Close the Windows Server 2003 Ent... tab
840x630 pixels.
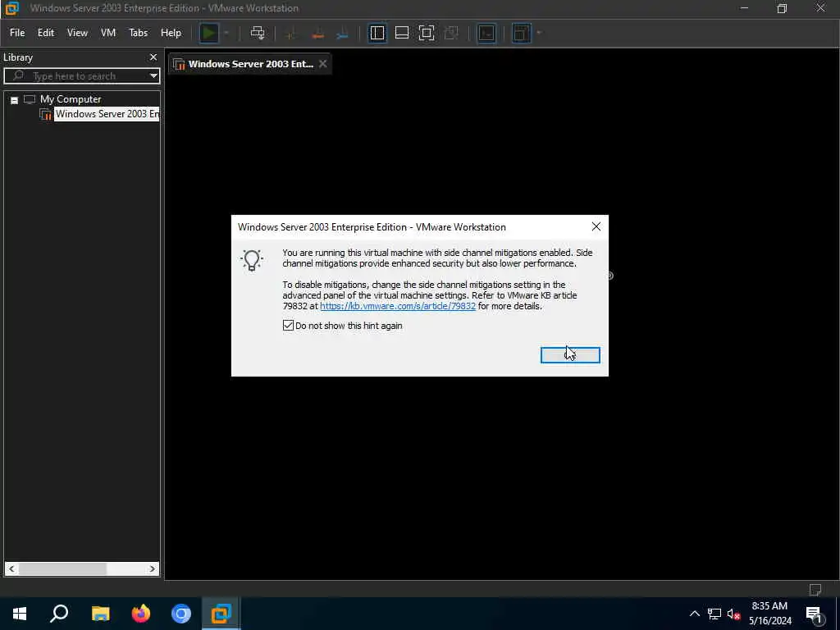(322, 64)
